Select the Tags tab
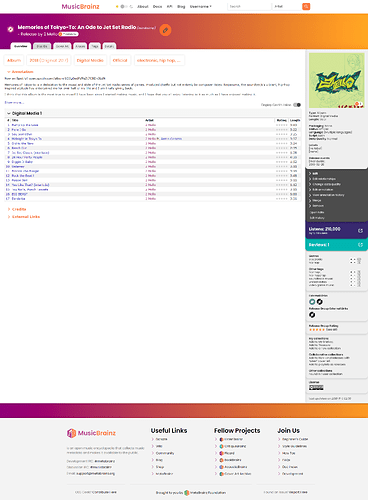 coord(95,46)
